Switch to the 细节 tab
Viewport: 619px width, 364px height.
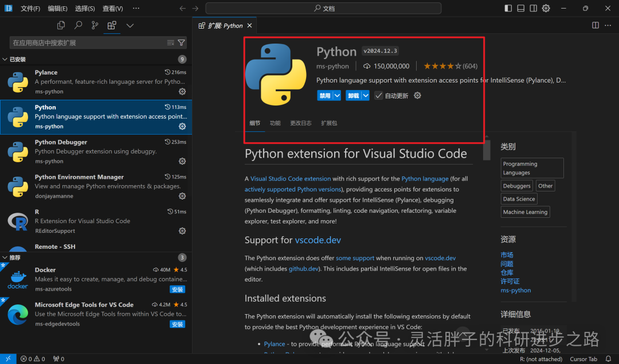[x=254, y=123]
